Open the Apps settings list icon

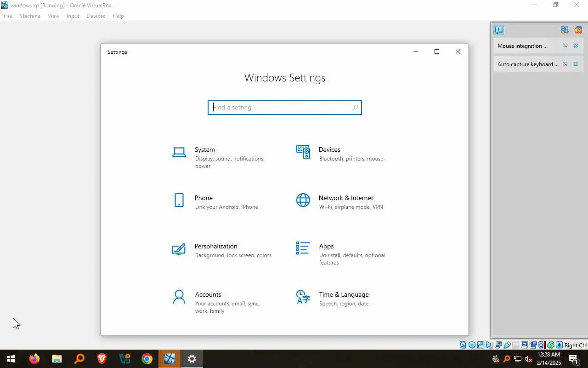point(303,248)
